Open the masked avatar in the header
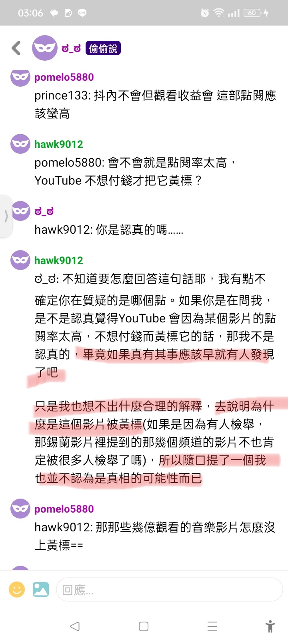 point(44,48)
